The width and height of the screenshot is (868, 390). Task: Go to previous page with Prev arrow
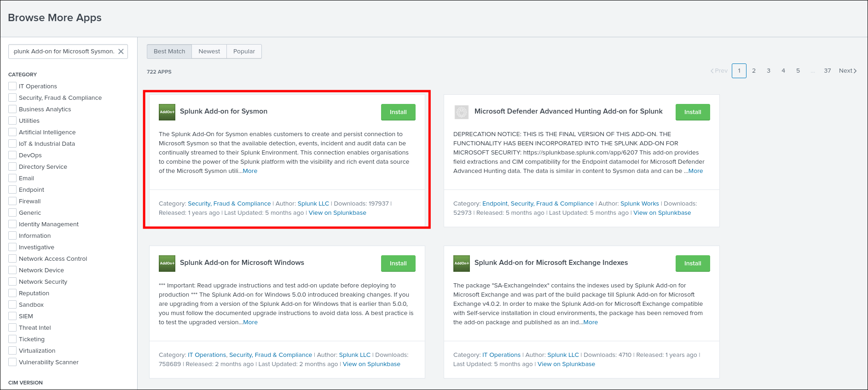(x=719, y=71)
